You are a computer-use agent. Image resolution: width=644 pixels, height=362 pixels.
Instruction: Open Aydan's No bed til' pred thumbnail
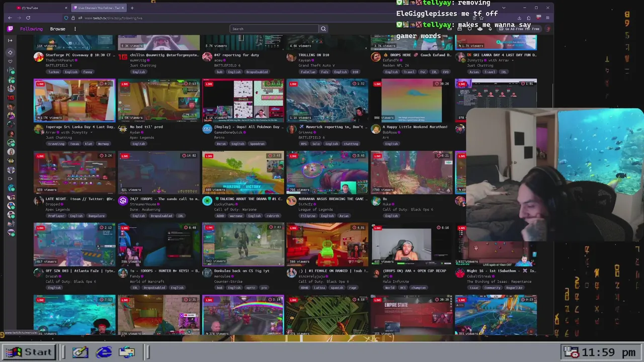[x=158, y=100]
